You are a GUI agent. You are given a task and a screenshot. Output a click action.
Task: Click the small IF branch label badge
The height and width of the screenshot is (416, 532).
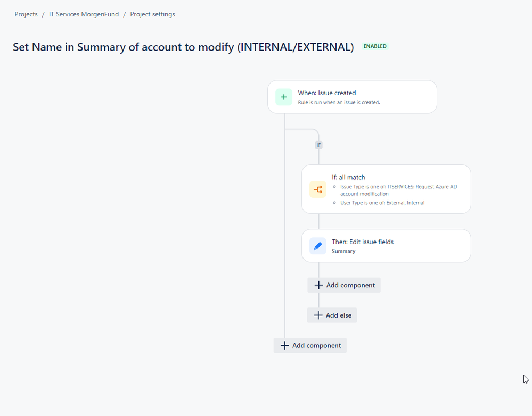pos(318,145)
